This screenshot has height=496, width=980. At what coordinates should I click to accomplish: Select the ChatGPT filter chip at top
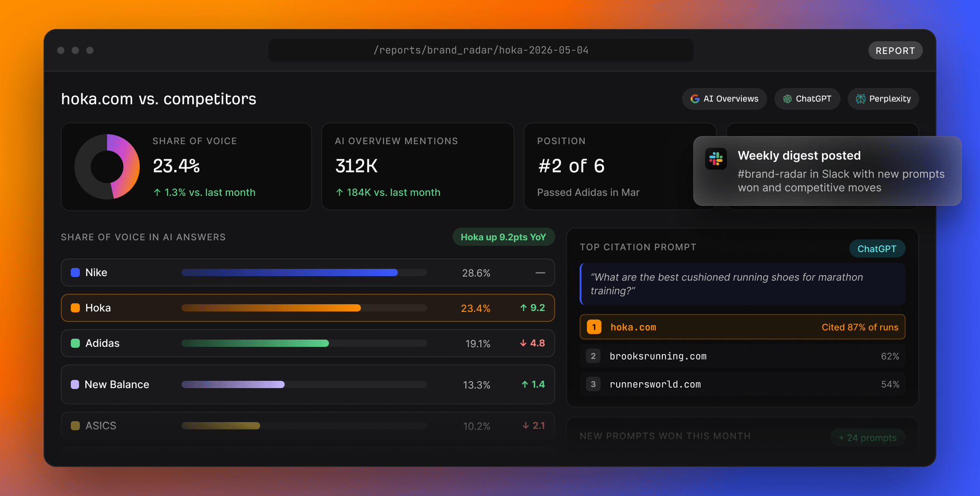pyautogui.click(x=807, y=99)
